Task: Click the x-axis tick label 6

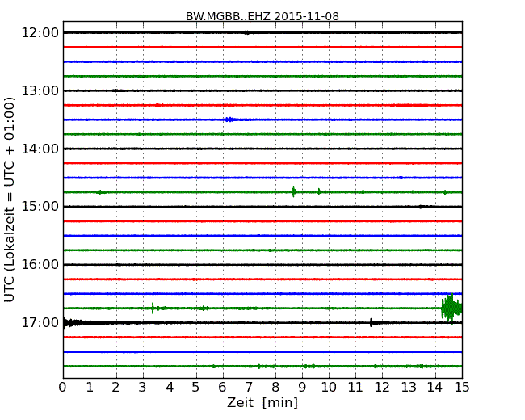Action: (x=222, y=388)
